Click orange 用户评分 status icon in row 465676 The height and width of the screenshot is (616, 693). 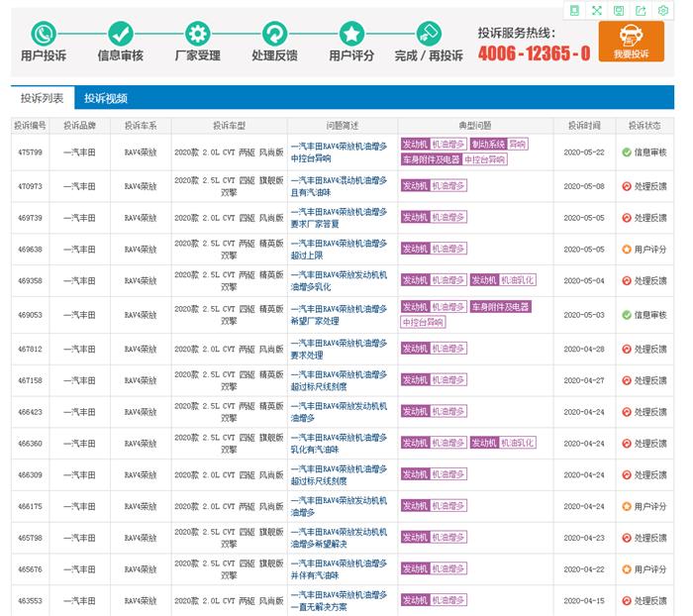coord(627,569)
